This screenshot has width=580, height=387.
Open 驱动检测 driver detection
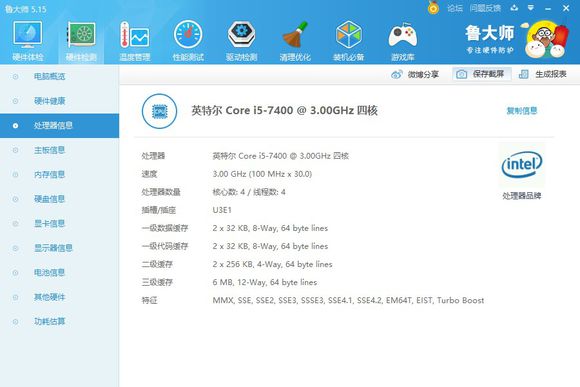[x=241, y=41]
